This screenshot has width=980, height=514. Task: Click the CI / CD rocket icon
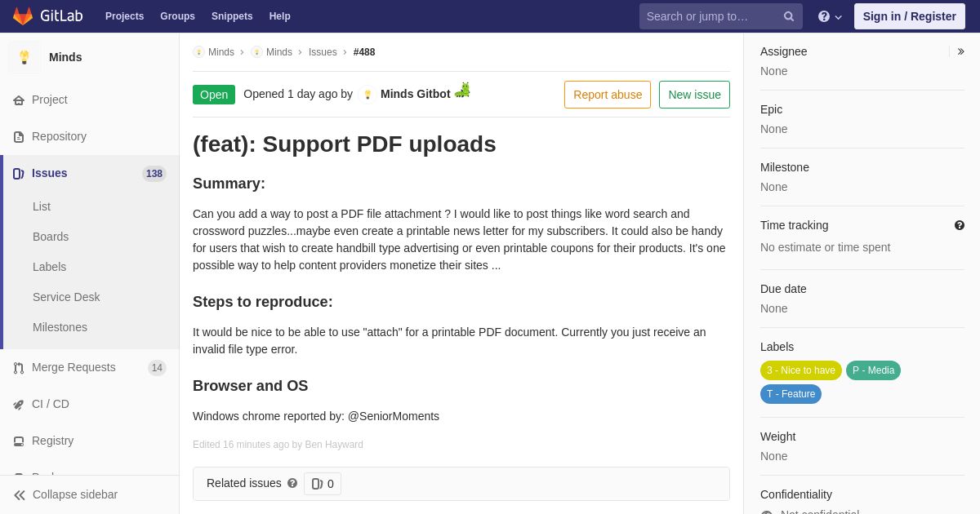click(19, 405)
